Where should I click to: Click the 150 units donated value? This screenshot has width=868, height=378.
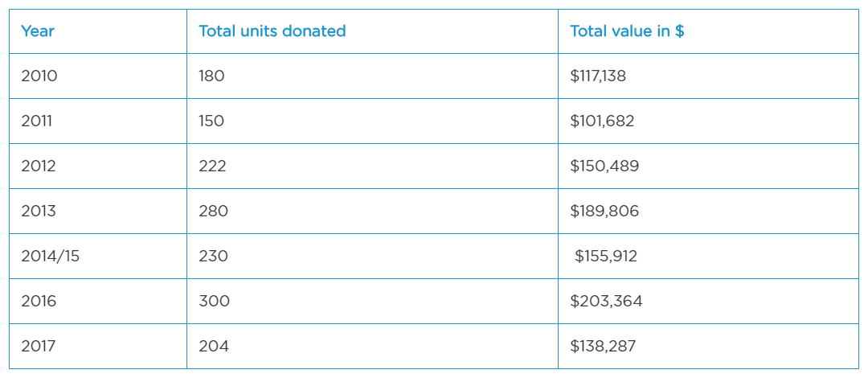point(211,121)
